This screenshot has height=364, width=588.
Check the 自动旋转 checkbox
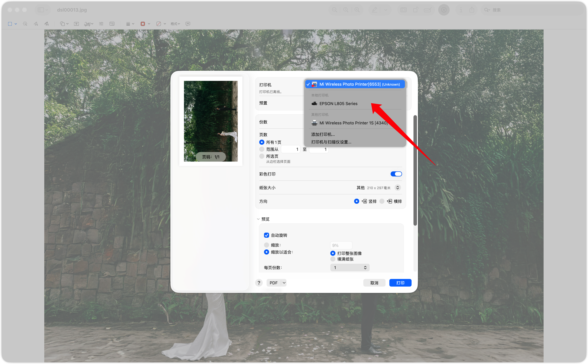(266, 235)
